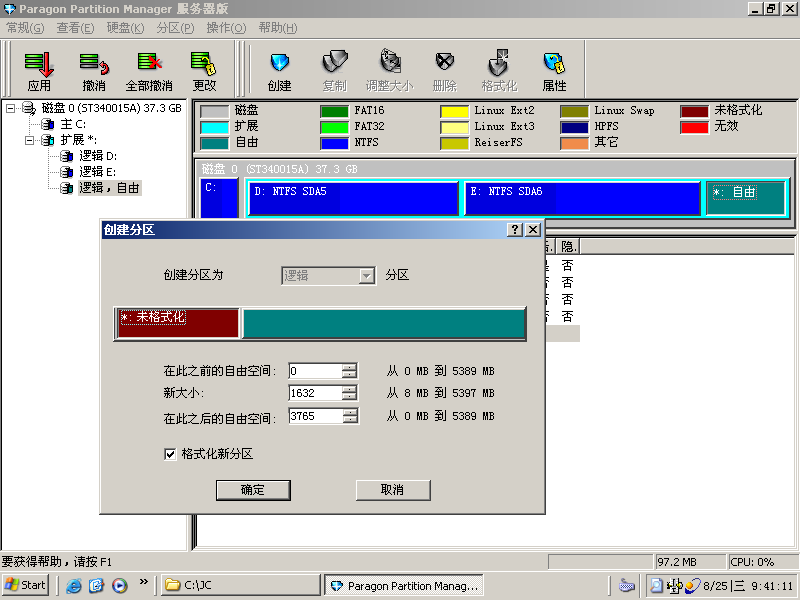Click the unformatted partition bar in dialog

[x=178, y=323]
